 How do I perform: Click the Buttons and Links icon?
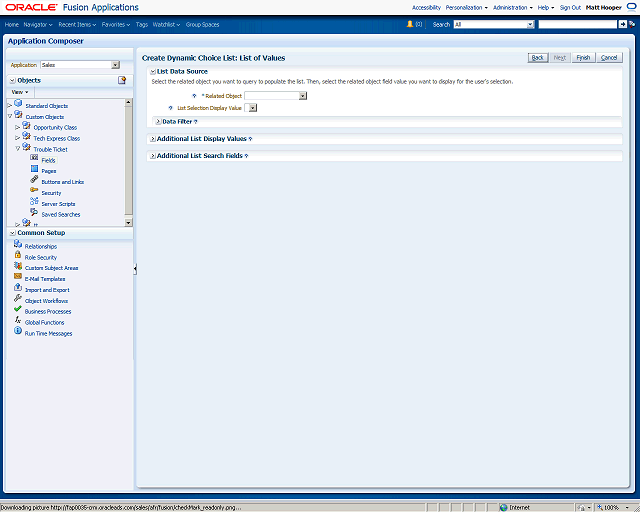(34, 180)
